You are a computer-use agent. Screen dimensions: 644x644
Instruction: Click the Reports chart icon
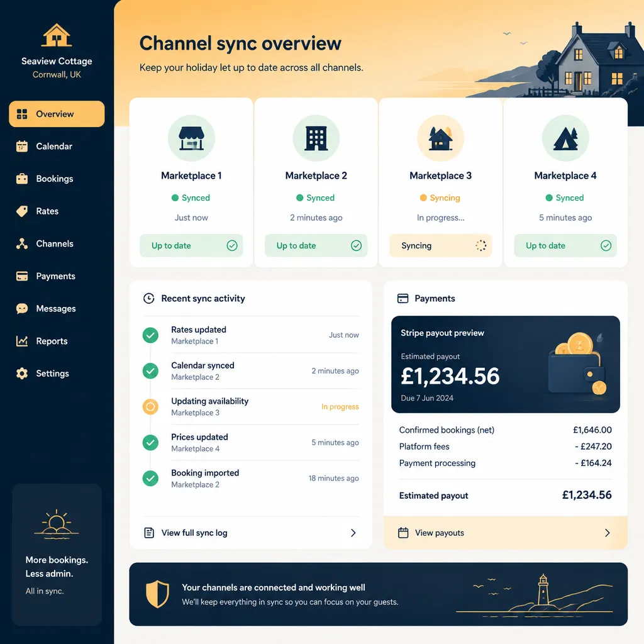(x=22, y=341)
